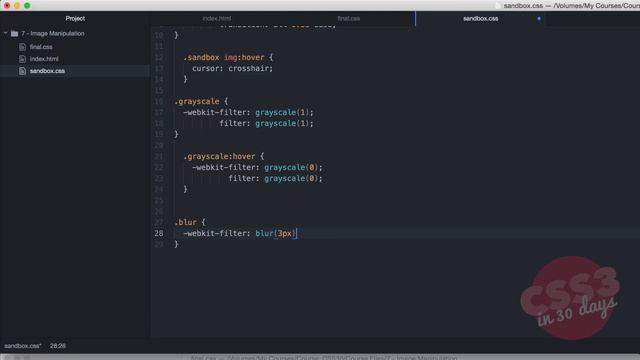640x360 pixels.
Task: Click on 'cursor: crosshair;' line
Action: click(232, 69)
